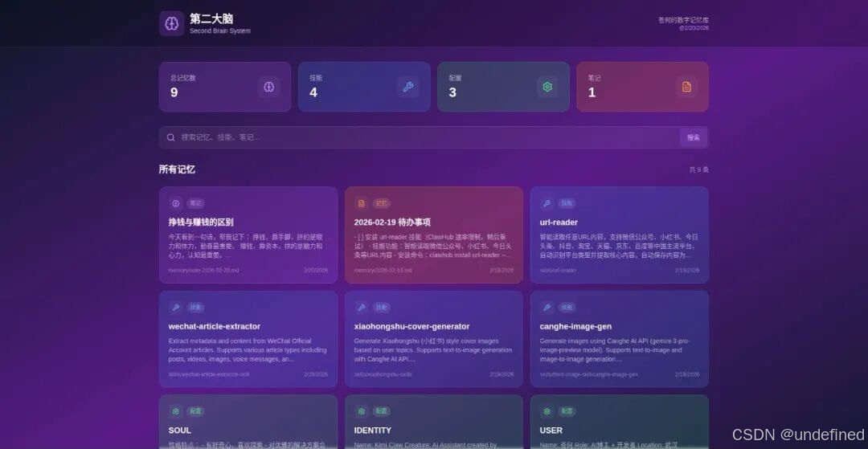Click the @2/20/2026 date in the header
Image resolution: width=868 pixels, height=449 pixels.
[694, 28]
